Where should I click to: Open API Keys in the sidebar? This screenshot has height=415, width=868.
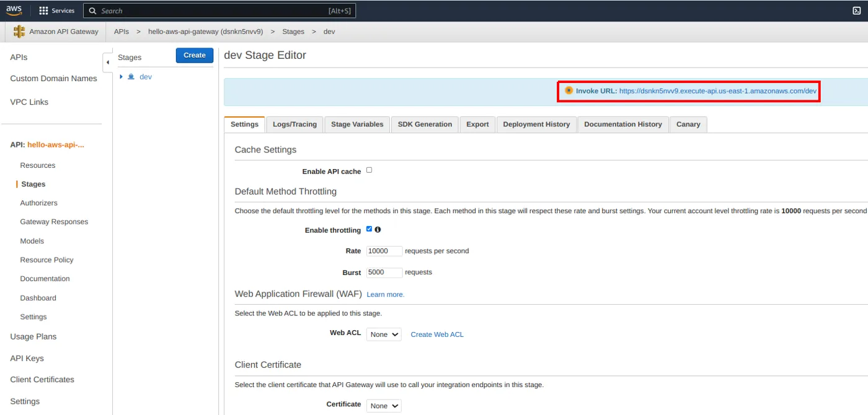click(27, 359)
